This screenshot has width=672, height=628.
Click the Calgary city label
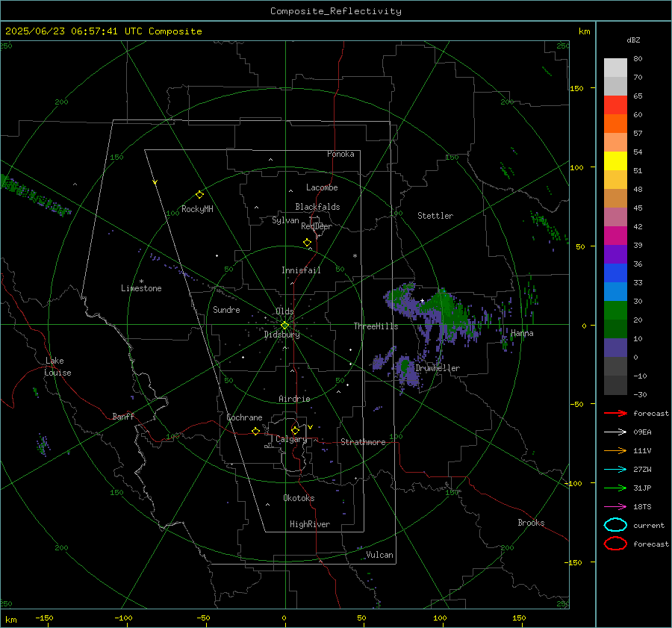click(x=291, y=439)
